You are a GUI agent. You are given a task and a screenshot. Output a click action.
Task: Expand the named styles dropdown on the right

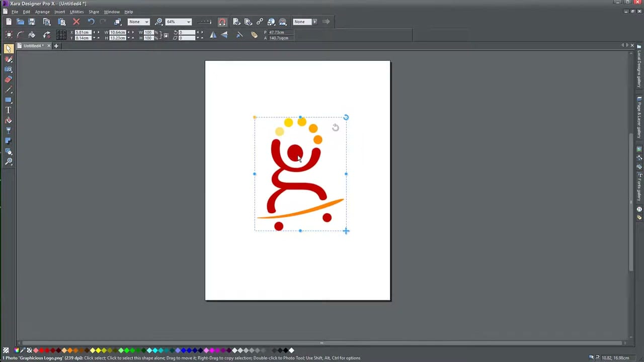[314, 22]
